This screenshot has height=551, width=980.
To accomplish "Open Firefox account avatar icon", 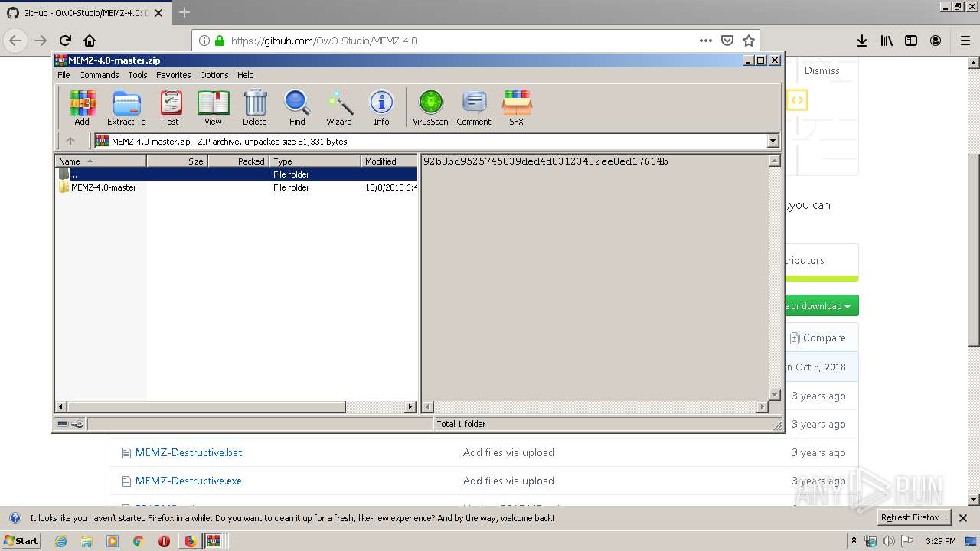I will coord(936,41).
